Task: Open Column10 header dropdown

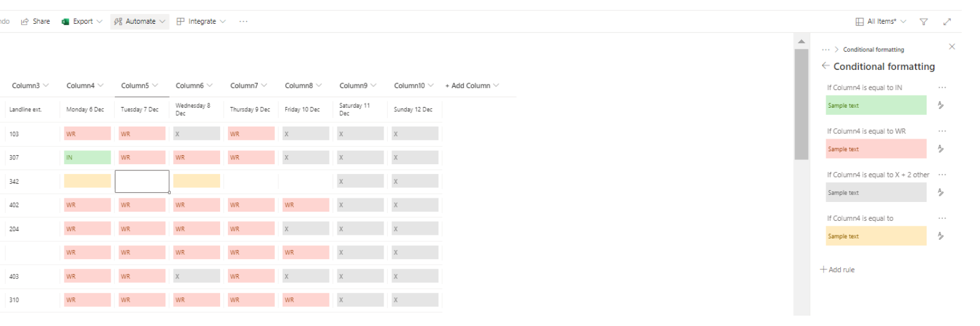Action: pos(414,86)
